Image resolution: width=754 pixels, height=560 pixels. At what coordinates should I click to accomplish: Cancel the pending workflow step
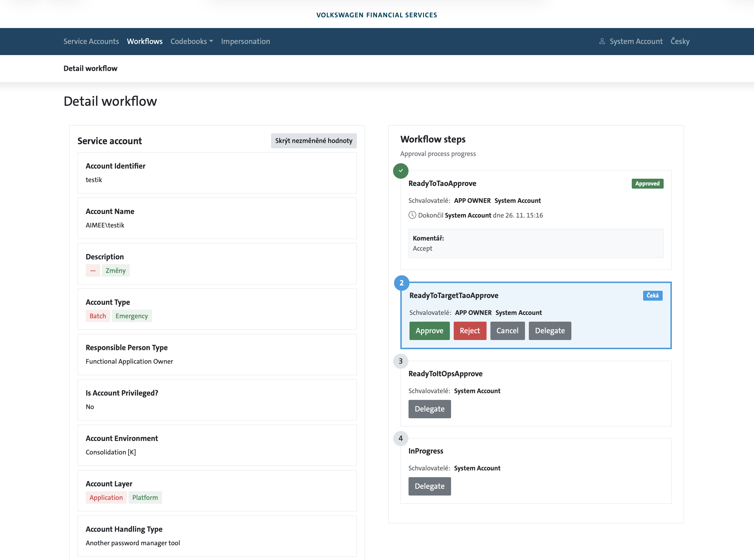pos(507,331)
